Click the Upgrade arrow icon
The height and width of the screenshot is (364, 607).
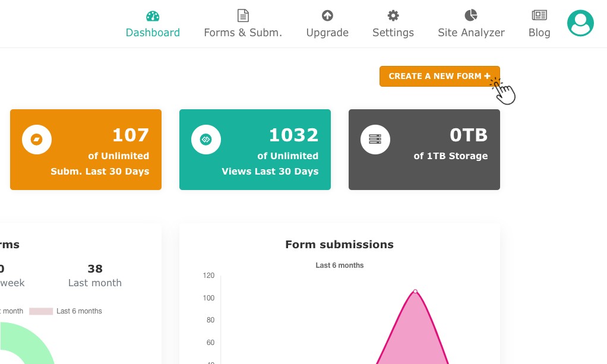click(x=327, y=15)
